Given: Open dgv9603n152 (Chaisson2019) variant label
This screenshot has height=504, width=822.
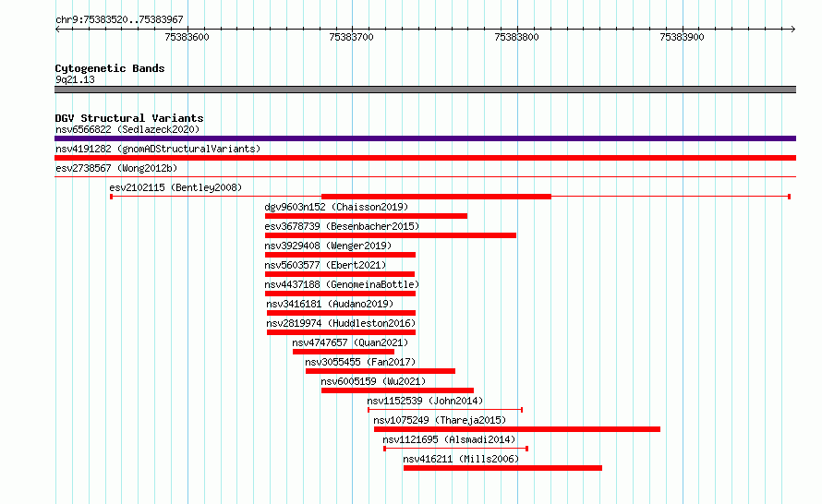Looking at the screenshot, I should (336, 207).
